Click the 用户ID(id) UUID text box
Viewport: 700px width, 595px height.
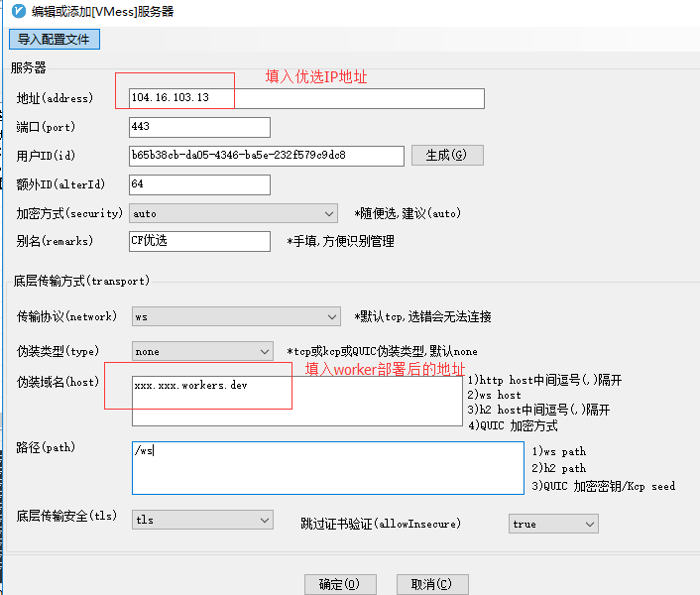pos(266,156)
